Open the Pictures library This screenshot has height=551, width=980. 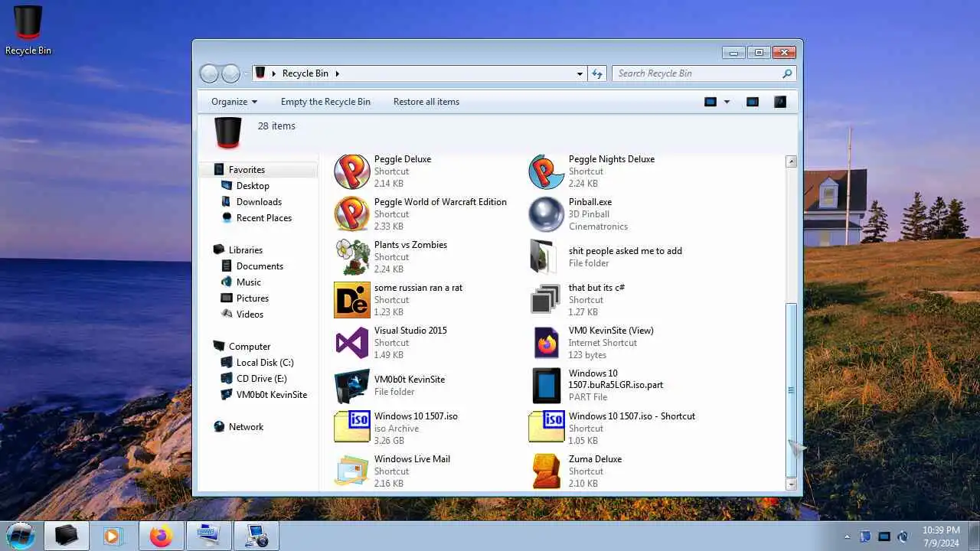[x=245, y=298]
